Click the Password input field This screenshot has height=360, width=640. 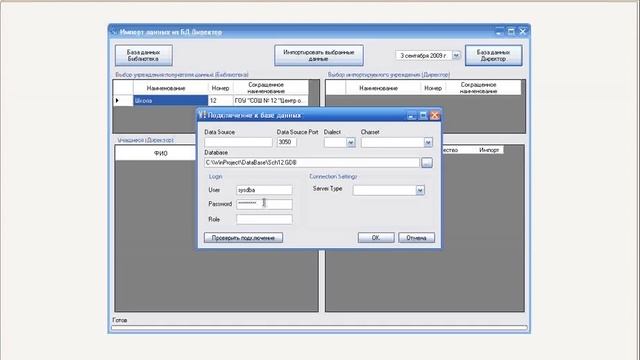coord(264,204)
